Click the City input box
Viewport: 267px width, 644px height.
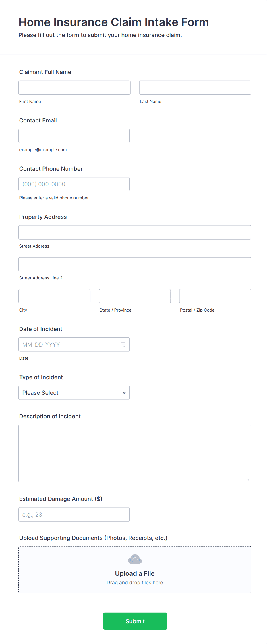54,296
